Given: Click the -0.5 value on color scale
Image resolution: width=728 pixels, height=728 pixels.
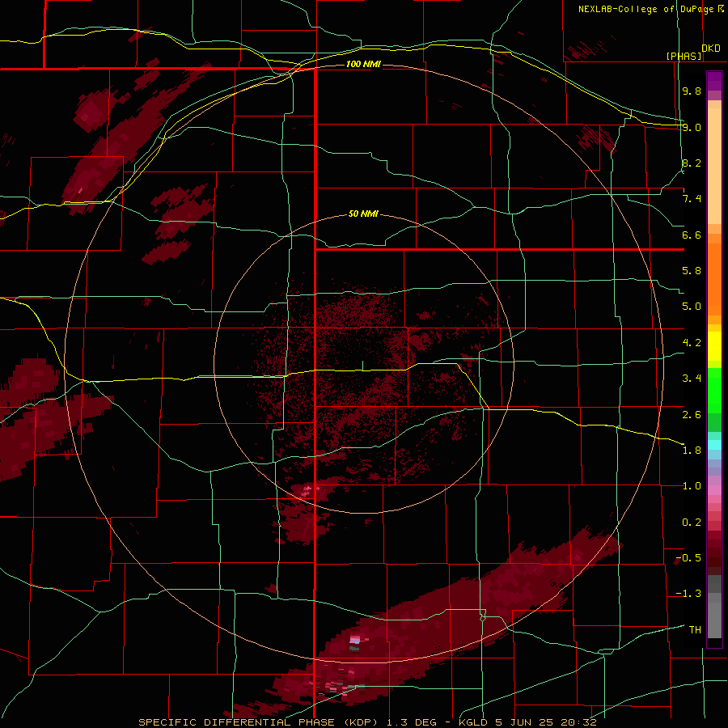Looking at the screenshot, I should point(688,558).
